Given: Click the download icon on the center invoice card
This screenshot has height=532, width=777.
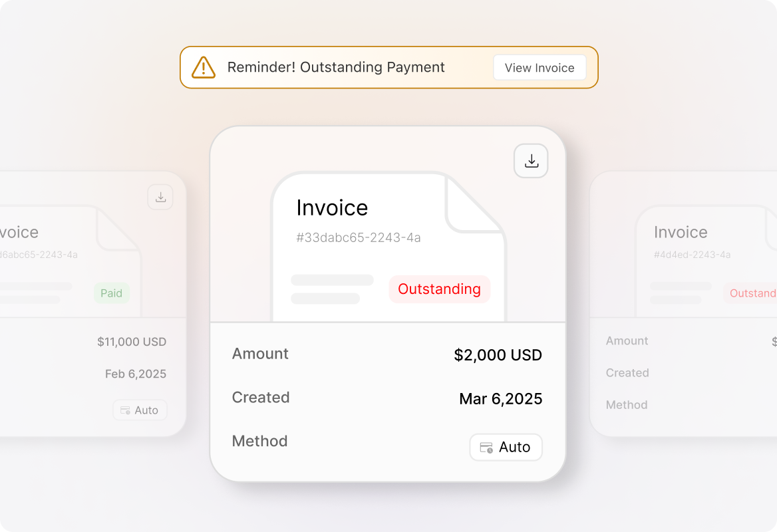Looking at the screenshot, I should 531,160.
